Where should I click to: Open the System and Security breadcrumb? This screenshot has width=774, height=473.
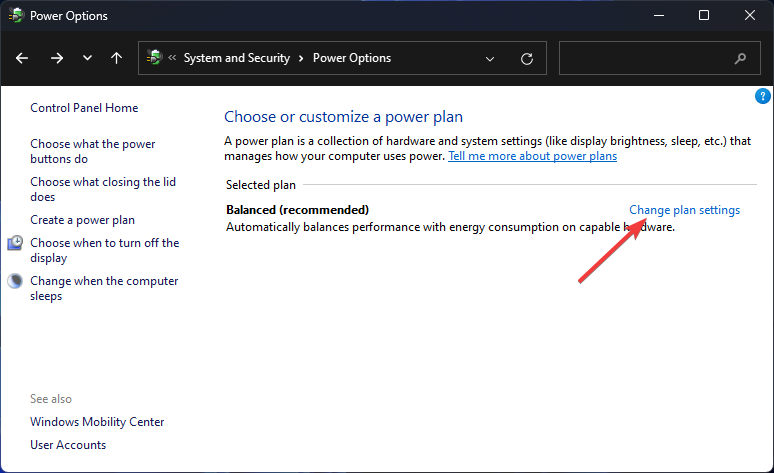[236, 58]
